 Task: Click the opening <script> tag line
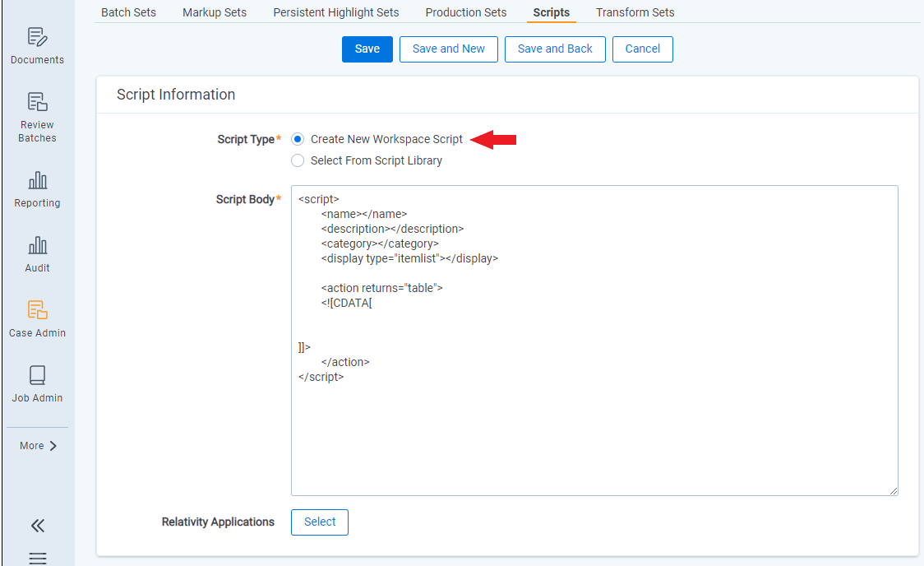pos(319,199)
